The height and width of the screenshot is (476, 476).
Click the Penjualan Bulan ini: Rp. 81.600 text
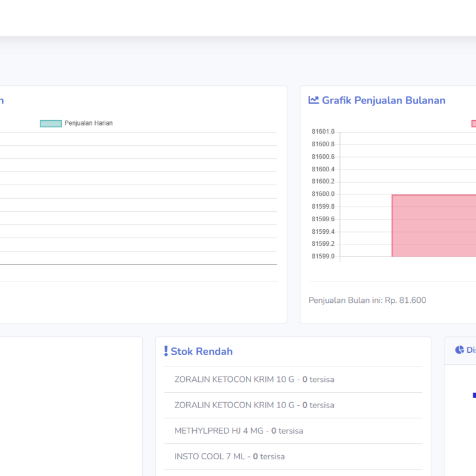(367, 300)
